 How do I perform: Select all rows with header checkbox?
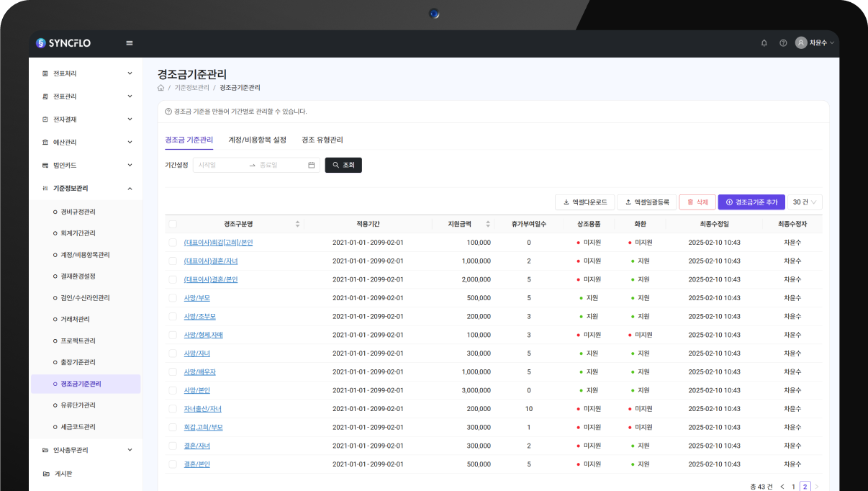(x=173, y=224)
